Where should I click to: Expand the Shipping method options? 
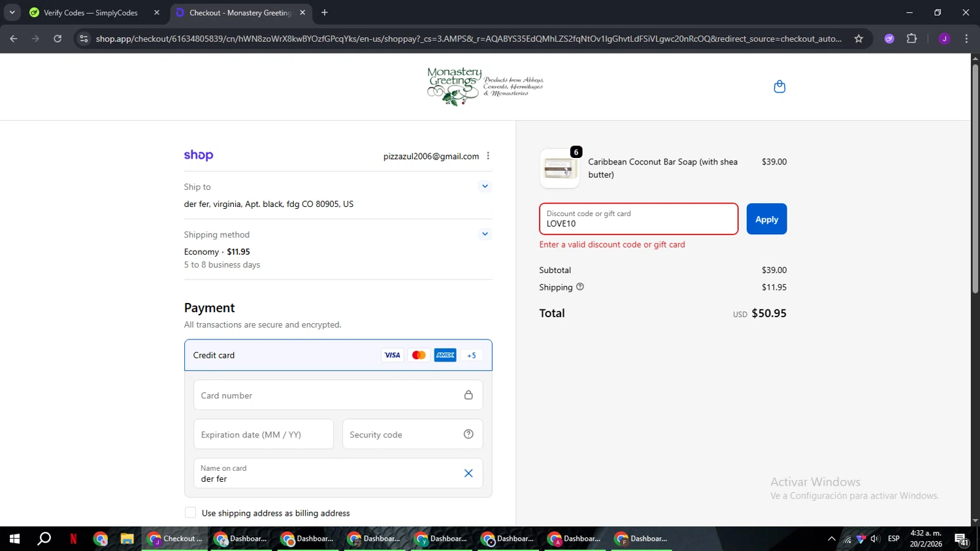[x=485, y=234]
